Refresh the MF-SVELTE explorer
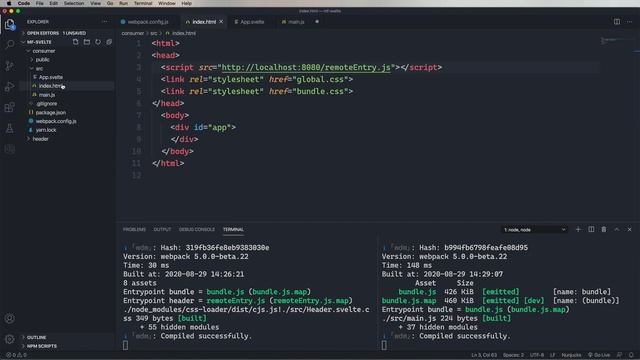 pos(98,42)
